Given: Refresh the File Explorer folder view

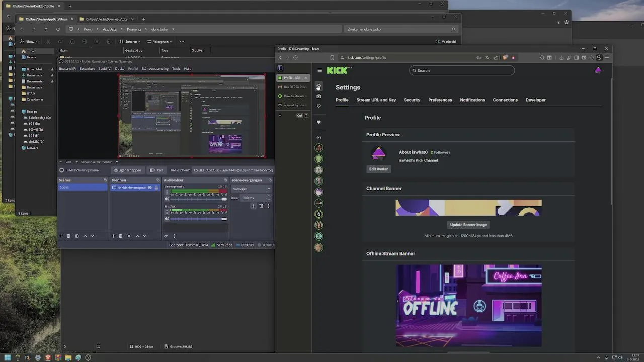Looking at the screenshot, I should (x=58, y=29).
